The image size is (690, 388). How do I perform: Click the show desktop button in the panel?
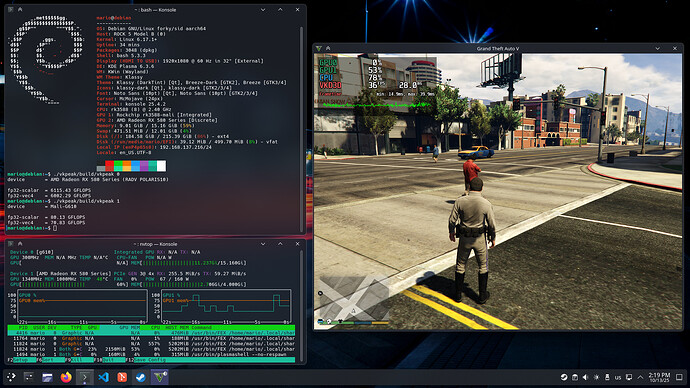pos(679,377)
